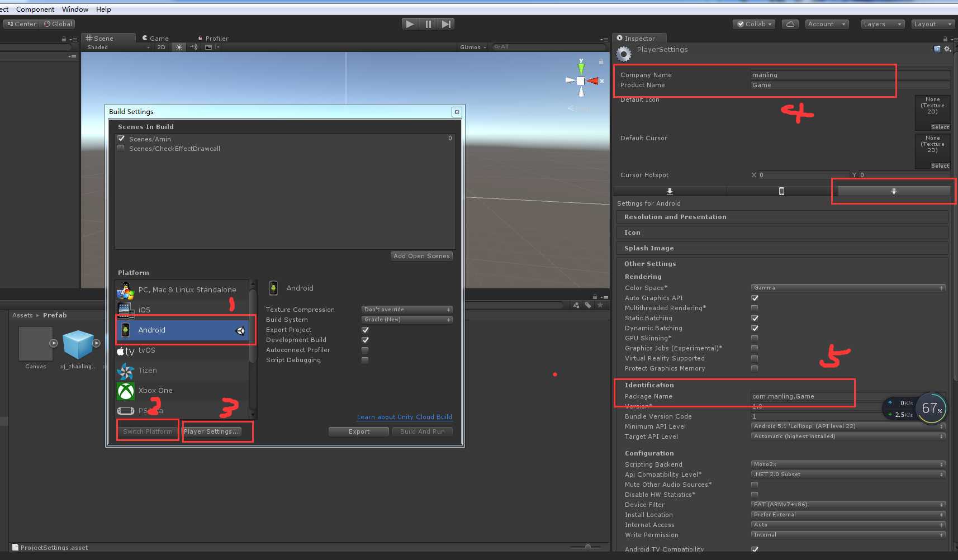Click the Package Name field
The image size is (958, 560).
click(848, 396)
